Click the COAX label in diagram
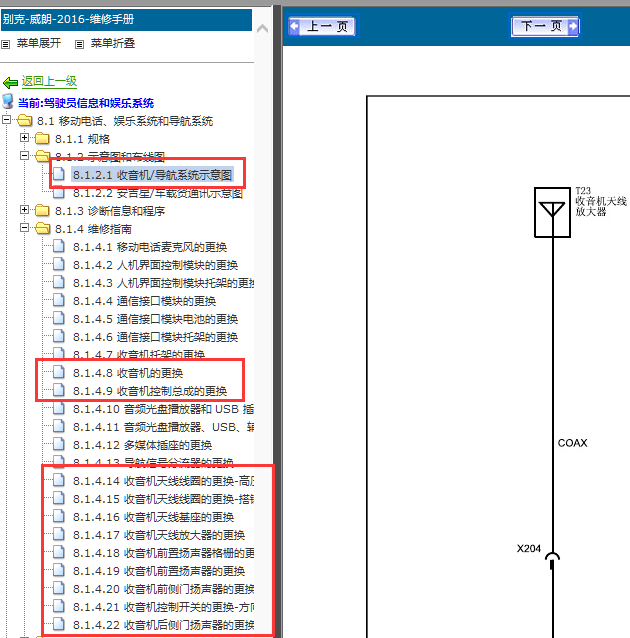 (572, 443)
